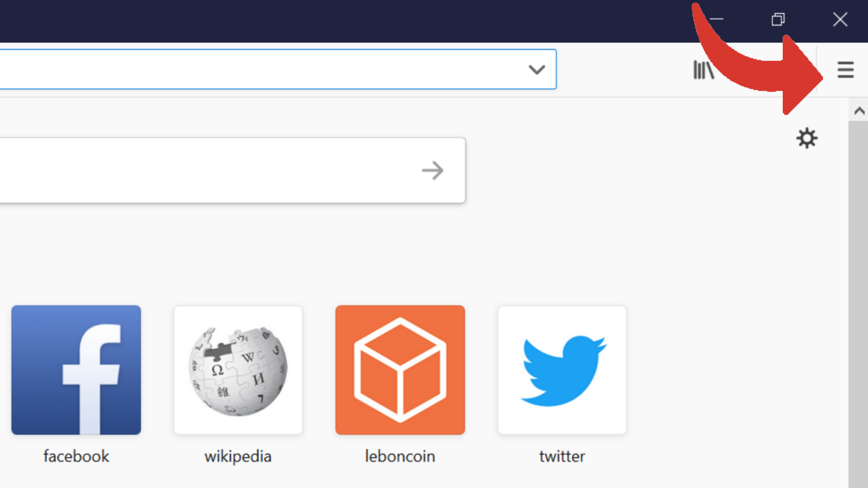Screen dimensions: 868x488
Task: Open the Leboncoin shortcut tile
Action: tap(400, 370)
